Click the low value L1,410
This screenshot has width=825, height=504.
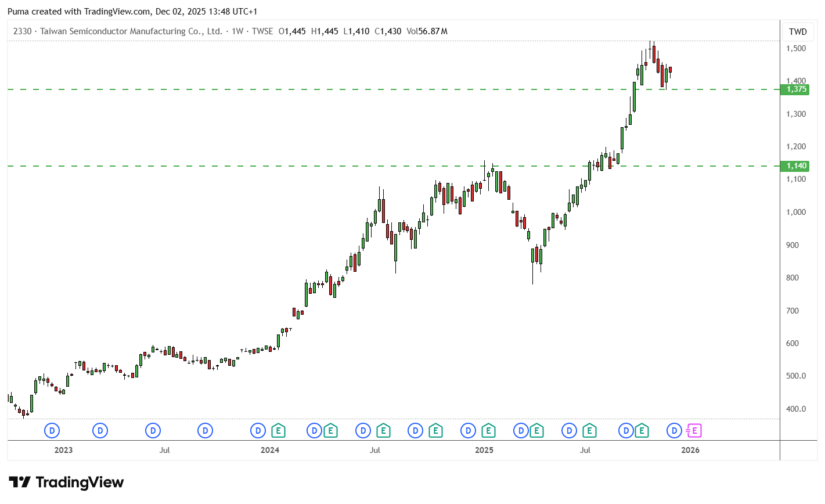coord(356,31)
